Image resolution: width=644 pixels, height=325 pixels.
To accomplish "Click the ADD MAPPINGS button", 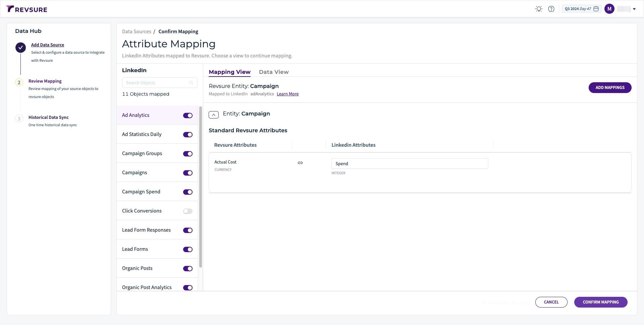I will [x=610, y=88].
